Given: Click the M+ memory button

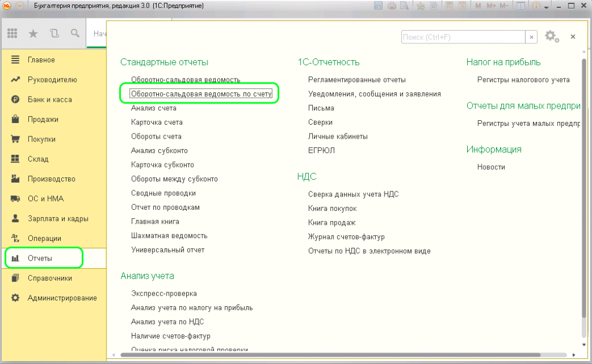Looking at the screenshot, I should point(491,6).
